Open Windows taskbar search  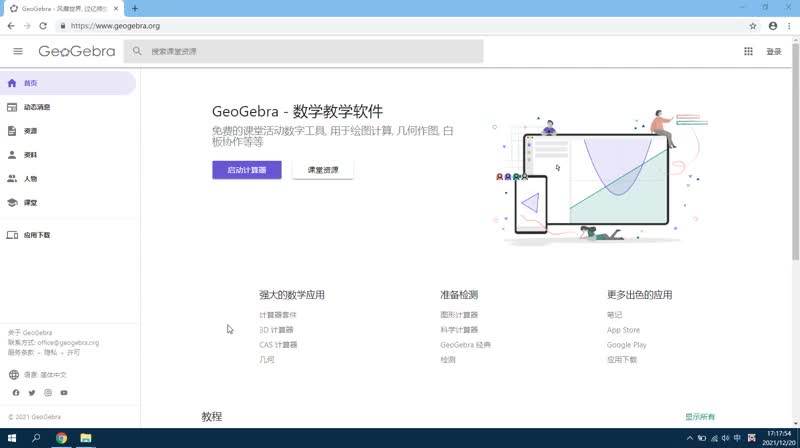click(36, 438)
